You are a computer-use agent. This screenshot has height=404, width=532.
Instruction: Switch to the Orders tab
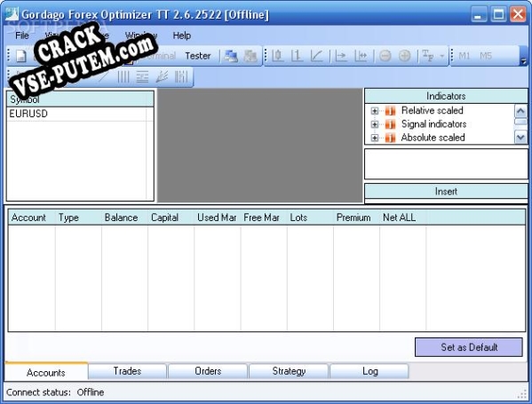click(x=208, y=371)
